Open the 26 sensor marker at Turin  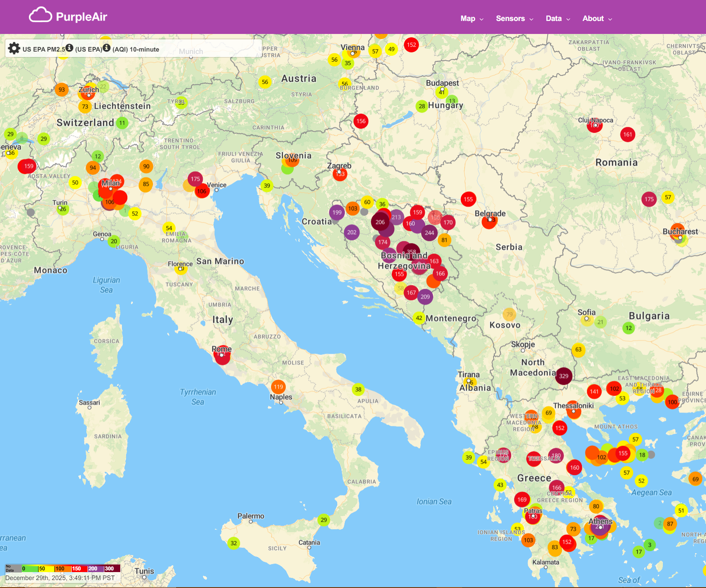[63, 209]
